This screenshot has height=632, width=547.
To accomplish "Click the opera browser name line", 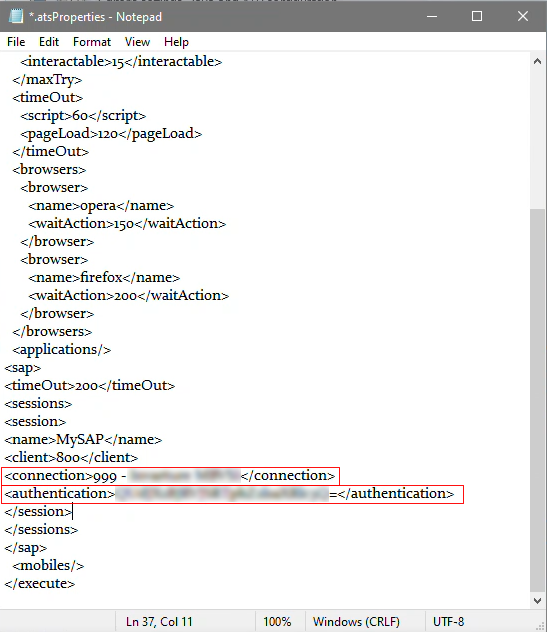I will [101, 206].
